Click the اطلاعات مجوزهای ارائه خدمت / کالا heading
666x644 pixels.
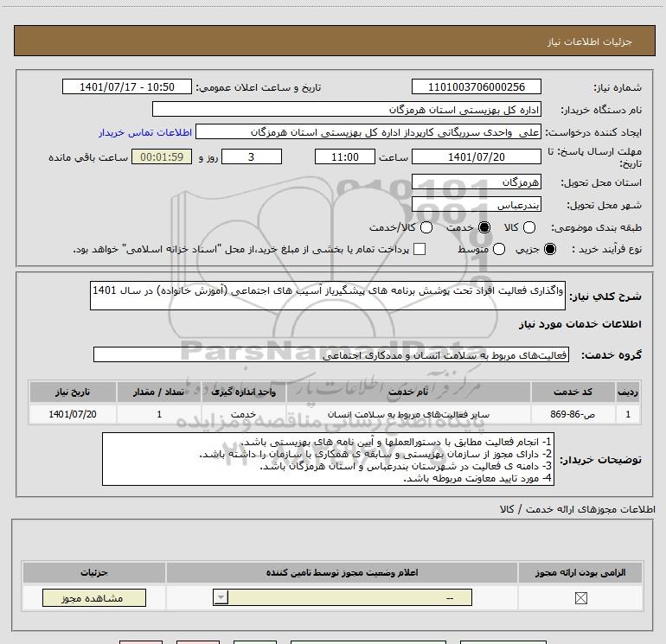(577, 509)
